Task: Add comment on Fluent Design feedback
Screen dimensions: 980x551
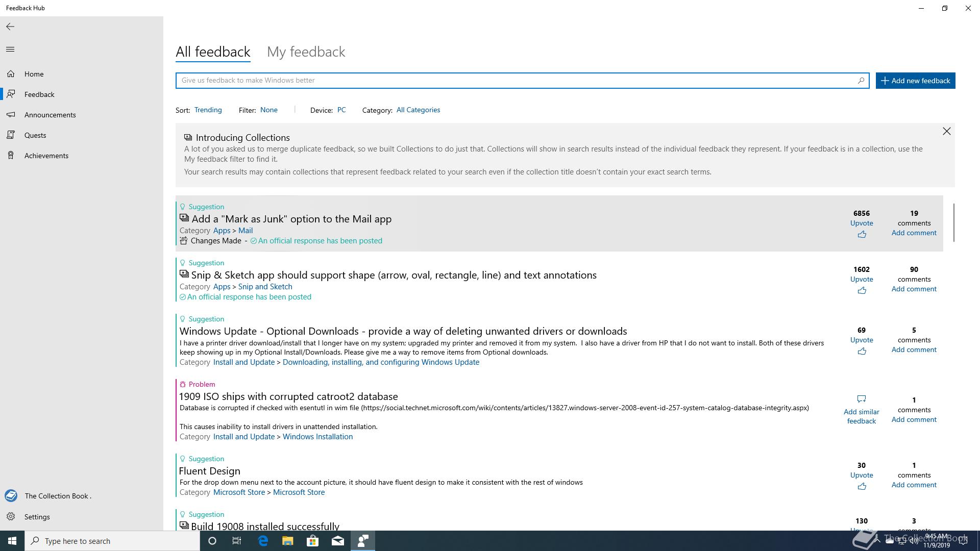Action: pos(914,485)
